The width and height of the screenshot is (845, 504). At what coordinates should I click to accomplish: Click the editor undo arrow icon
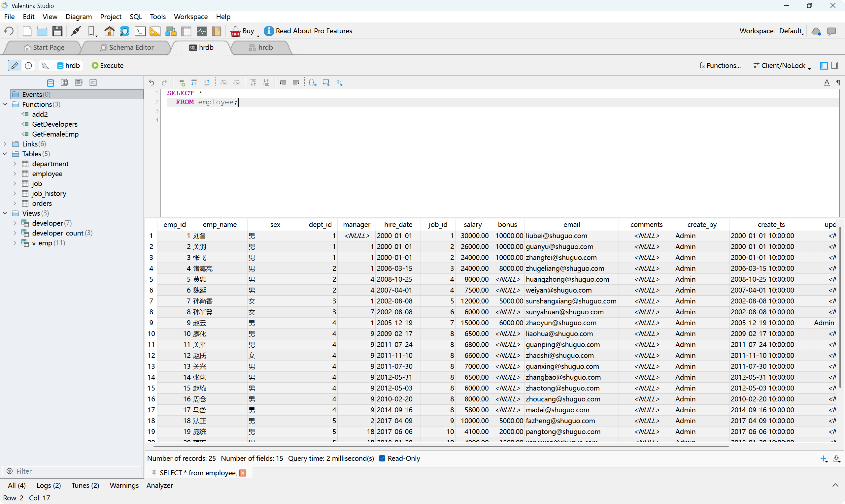pyautogui.click(x=152, y=82)
